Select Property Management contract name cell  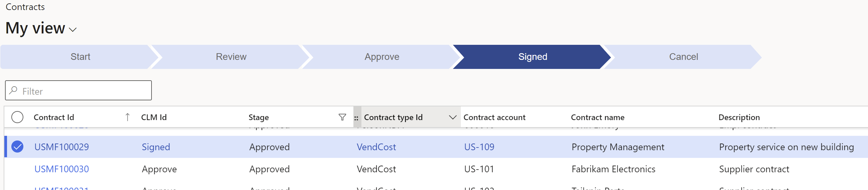point(618,147)
